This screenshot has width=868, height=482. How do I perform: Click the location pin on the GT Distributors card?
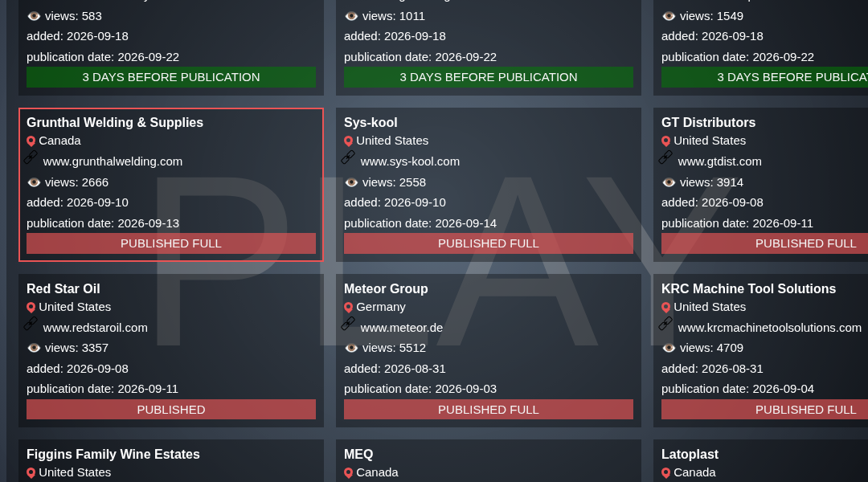click(x=666, y=141)
